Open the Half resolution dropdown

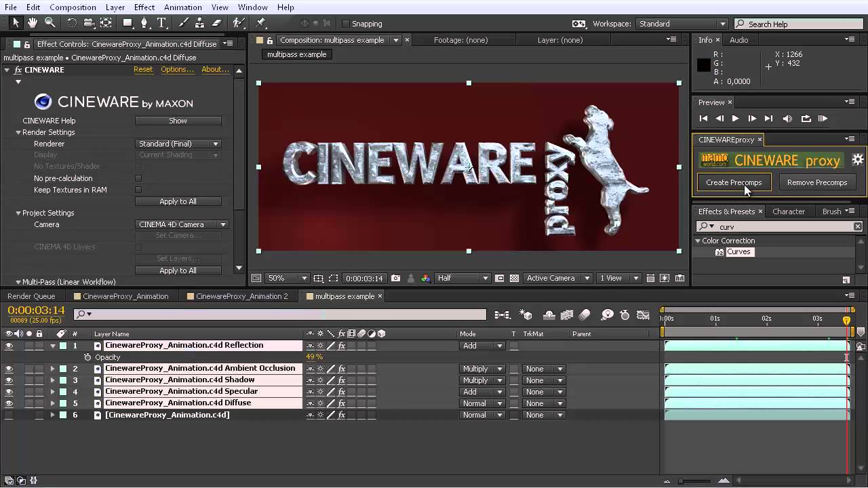click(462, 278)
